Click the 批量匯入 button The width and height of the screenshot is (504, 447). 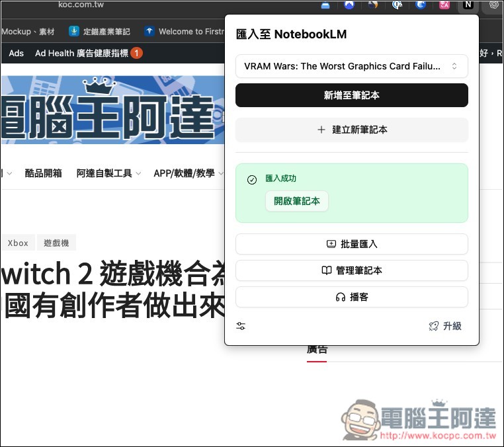[x=352, y=244]
